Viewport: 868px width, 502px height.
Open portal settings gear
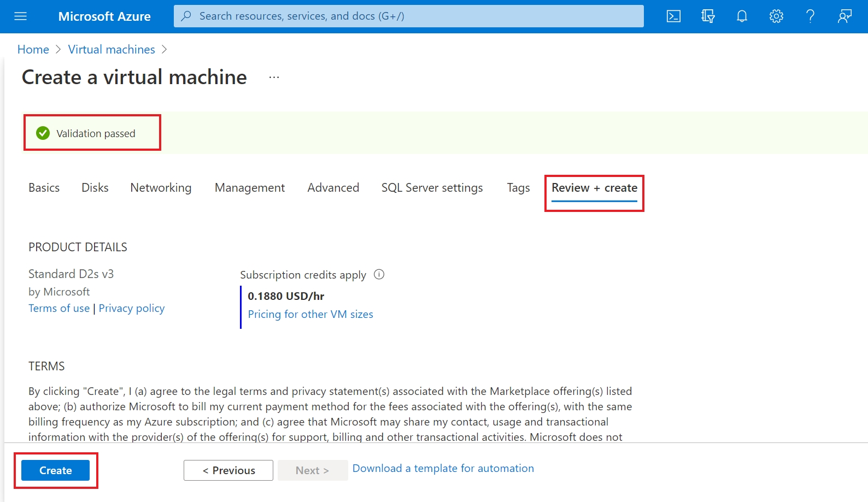pos(776,16)
